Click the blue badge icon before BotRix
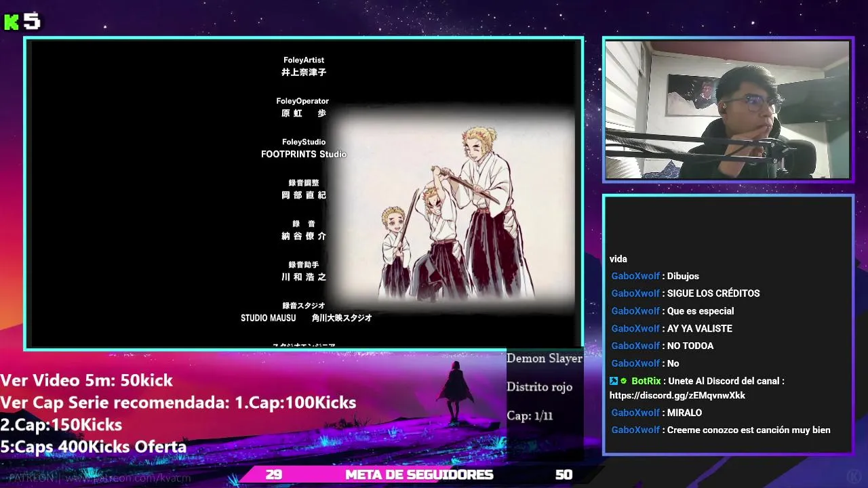This screenshot has height=488, width=868. click(x=614, y=381)
